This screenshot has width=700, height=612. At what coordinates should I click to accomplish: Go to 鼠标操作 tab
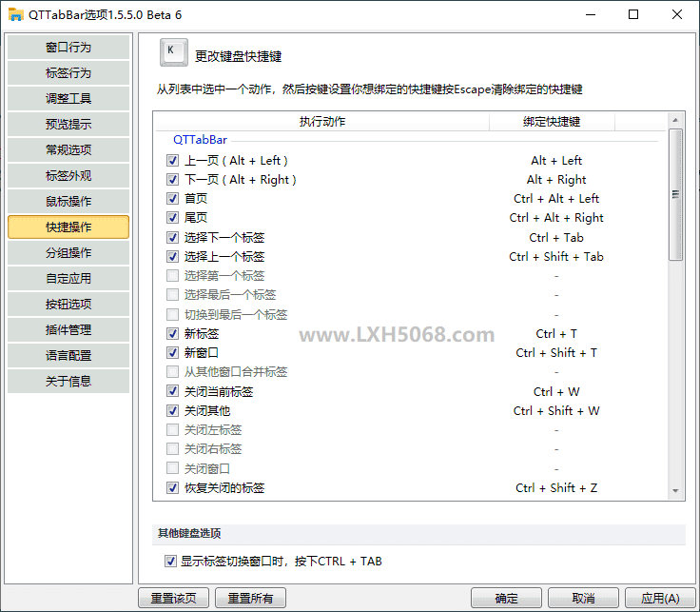click(68, 201)
